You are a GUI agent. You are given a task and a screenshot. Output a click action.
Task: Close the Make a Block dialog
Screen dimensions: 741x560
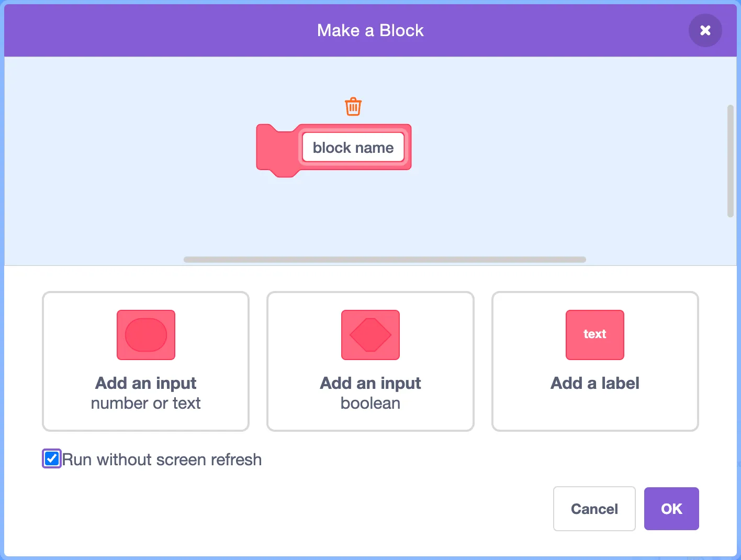click(x=705, y=30)
